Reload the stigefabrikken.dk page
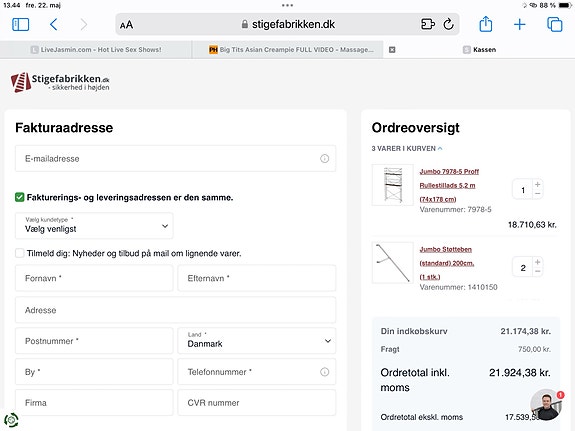The width and height of the screenshot is (575, 431). (448, 24)
